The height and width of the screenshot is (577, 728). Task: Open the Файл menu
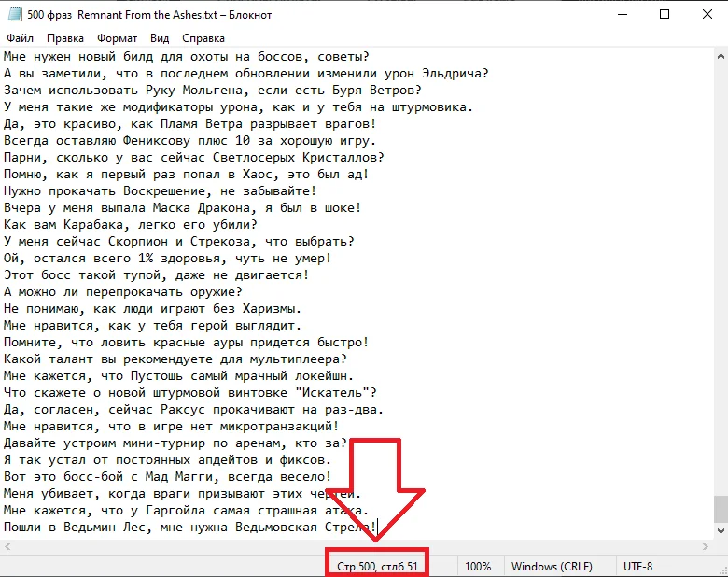point(20,38)
